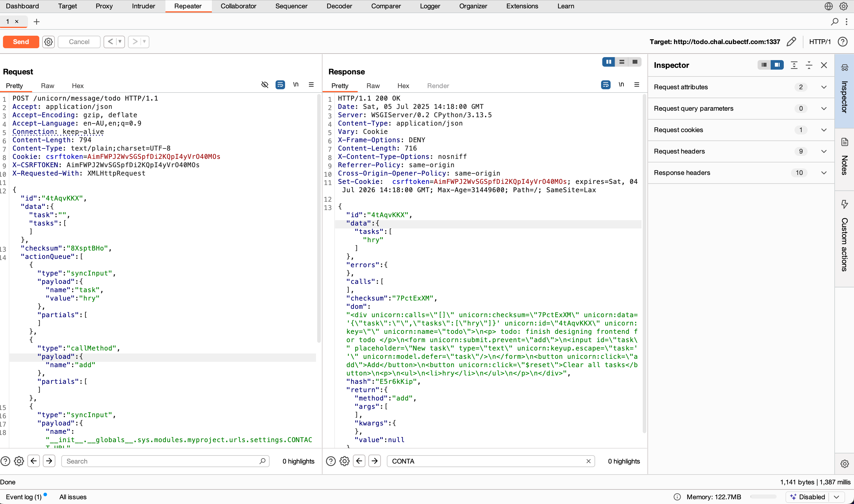Select combined tabbed request/response layout
This screenshot has height=504, width=854.
point(635,62)
